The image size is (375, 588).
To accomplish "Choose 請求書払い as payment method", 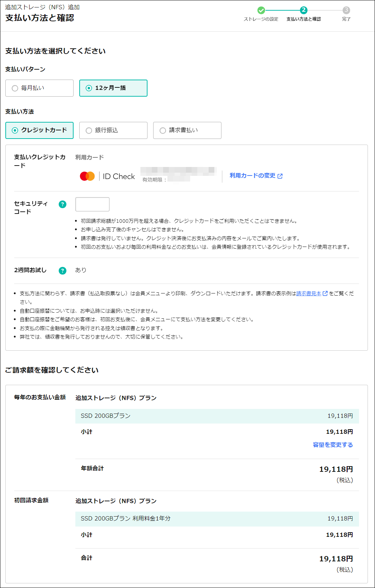I will point(187,130).
